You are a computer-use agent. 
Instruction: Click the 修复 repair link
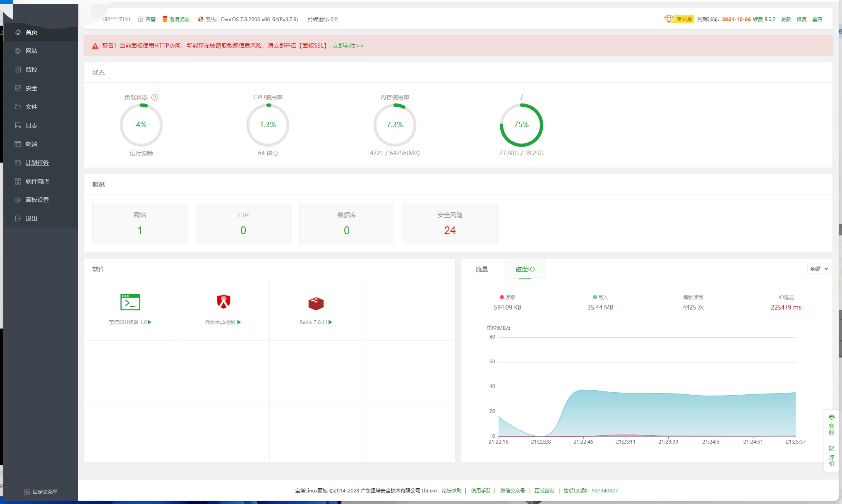[802, 19]
